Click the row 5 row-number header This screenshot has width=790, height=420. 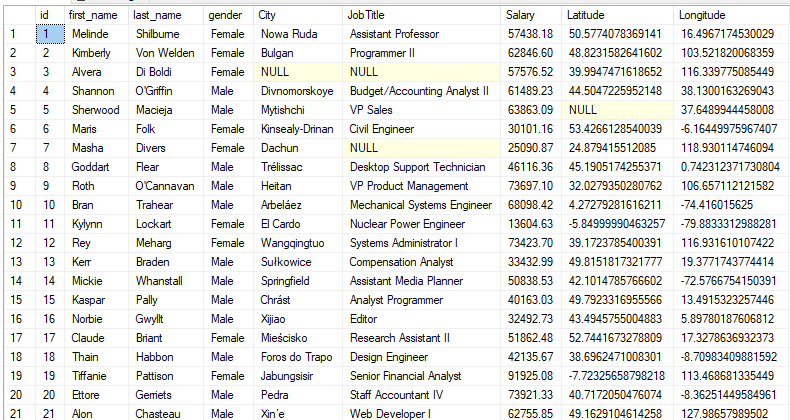[20, 110]
